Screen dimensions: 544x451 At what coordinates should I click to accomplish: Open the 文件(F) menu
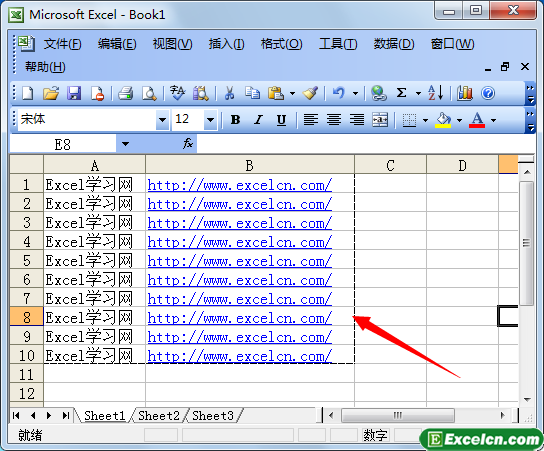click(62, 44)
